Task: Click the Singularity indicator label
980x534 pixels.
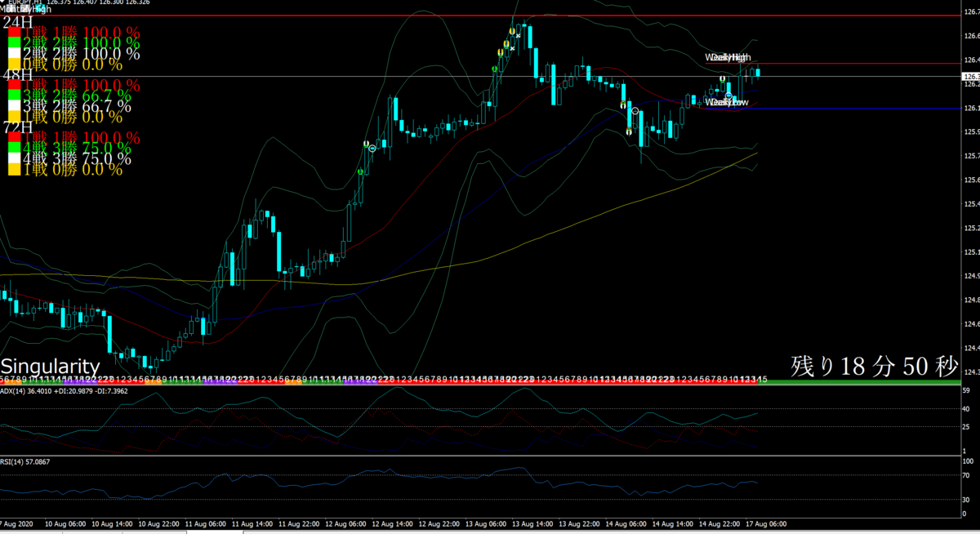Action: (x=51, y=367)
